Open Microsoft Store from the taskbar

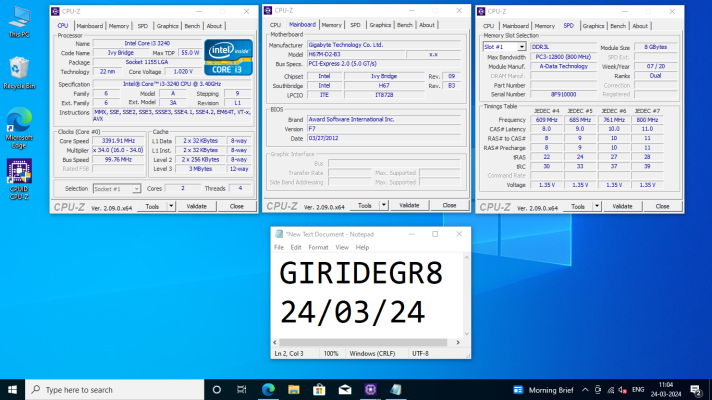pyautogui.click(x=319, y=390)
